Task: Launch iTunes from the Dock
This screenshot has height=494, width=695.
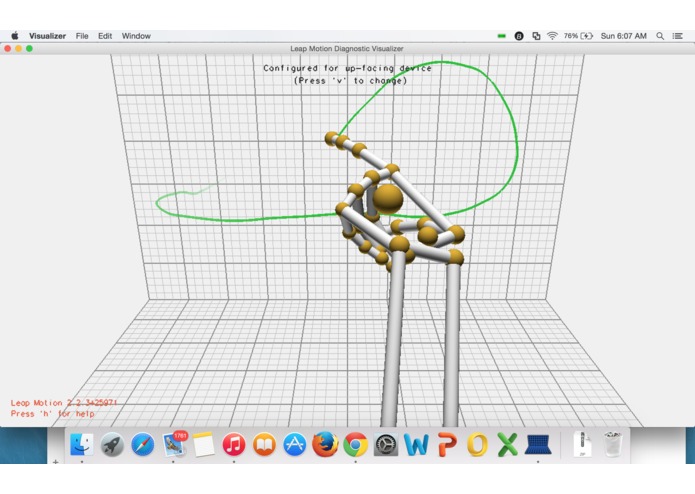Action: pyautogui.click(x=234, y=444)
